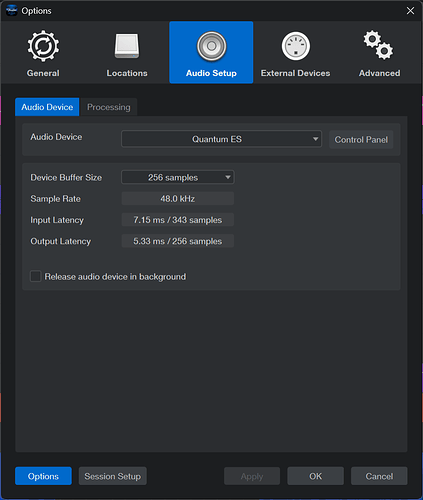Enable Release audio device in background
This screenshot has height=500, width=423.
pos(36,276)
